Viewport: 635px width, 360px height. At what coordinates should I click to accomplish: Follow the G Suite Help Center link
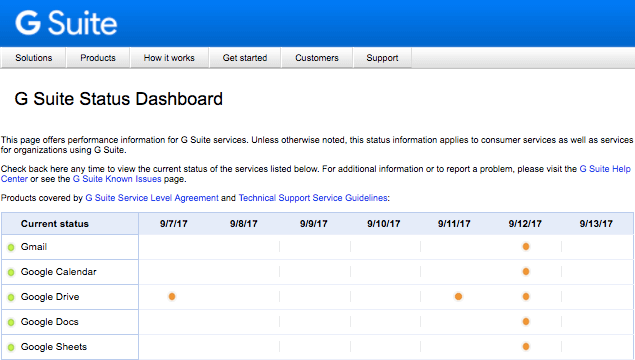click(x=605, y=169)
